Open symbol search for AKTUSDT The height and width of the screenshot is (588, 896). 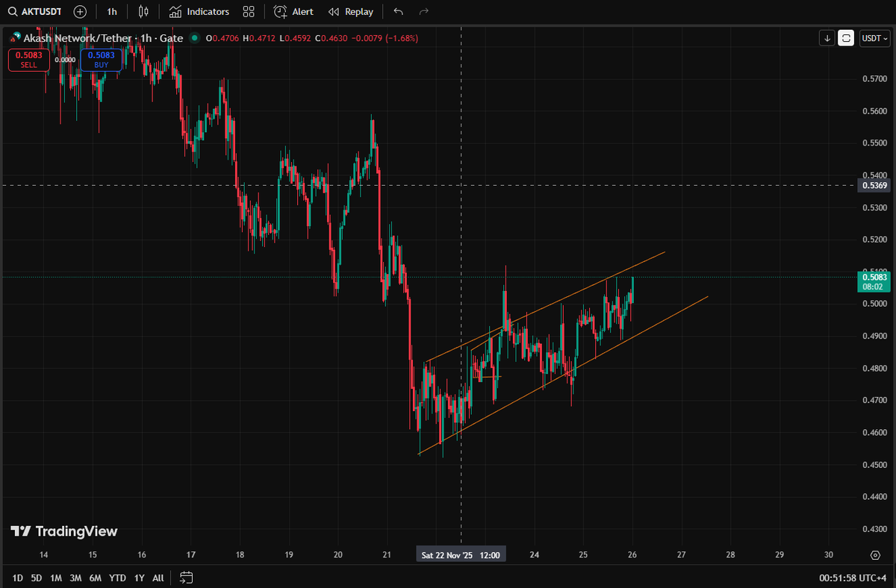click(34, 12)
